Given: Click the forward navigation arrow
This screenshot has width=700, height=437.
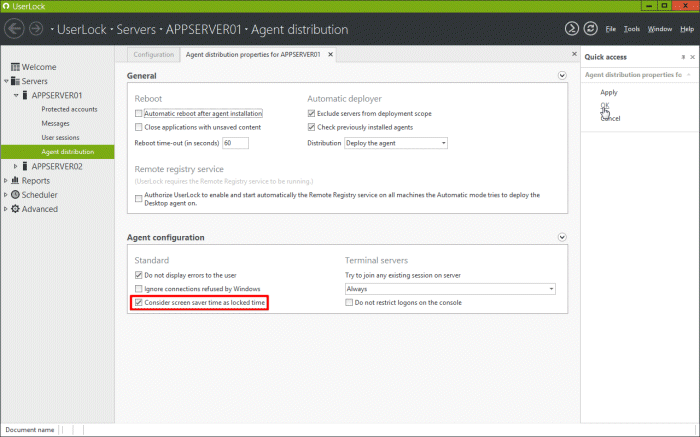Looking at the screenshot, I should tap(38, 29).
